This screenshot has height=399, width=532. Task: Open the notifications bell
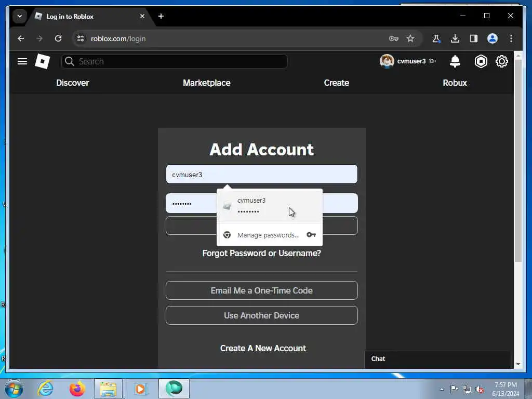(455, 61)
